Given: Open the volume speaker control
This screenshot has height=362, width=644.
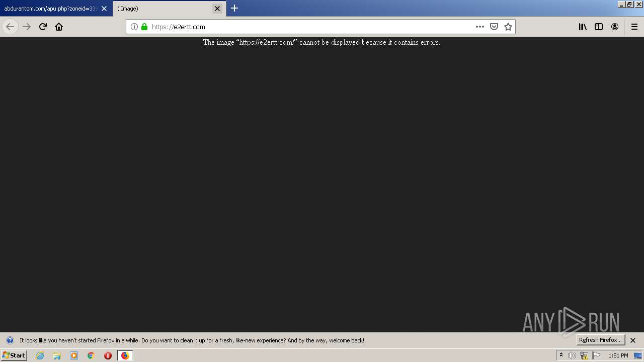Looking at the screenshot, I should [x=572, y=355].
